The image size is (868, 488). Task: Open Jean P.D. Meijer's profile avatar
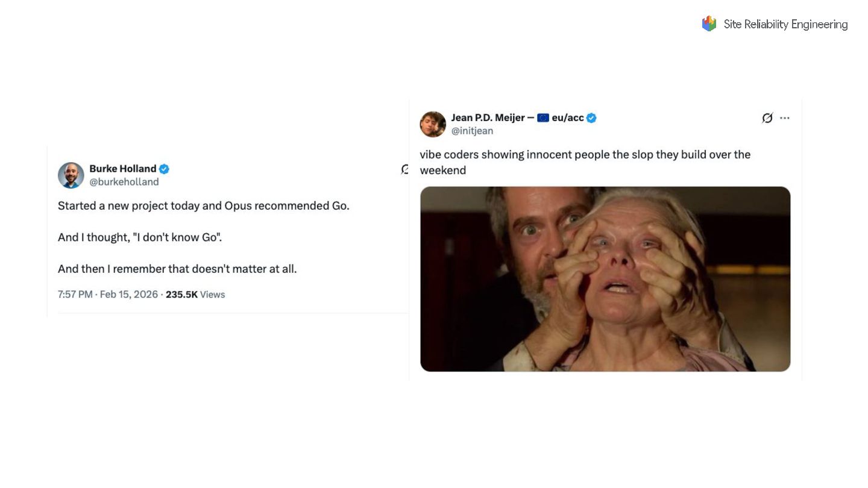pyautogui.click(x=433, y=124)
